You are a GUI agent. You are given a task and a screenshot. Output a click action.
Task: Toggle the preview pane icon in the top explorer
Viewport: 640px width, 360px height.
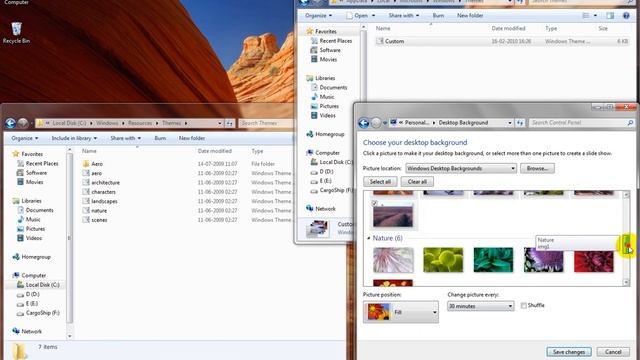(x=610, y=16)
